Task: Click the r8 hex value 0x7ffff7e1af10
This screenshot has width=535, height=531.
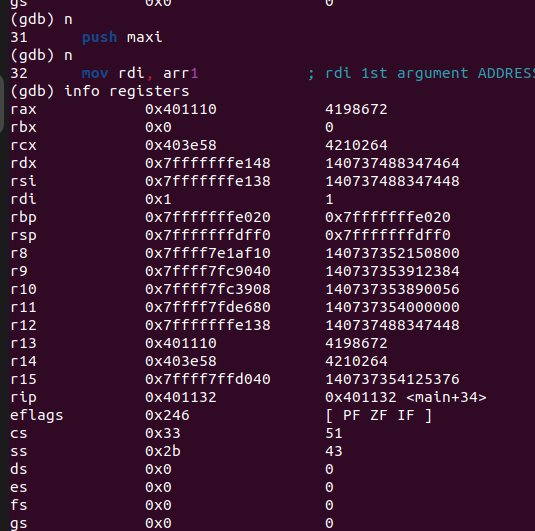Action: pos(208,253)
